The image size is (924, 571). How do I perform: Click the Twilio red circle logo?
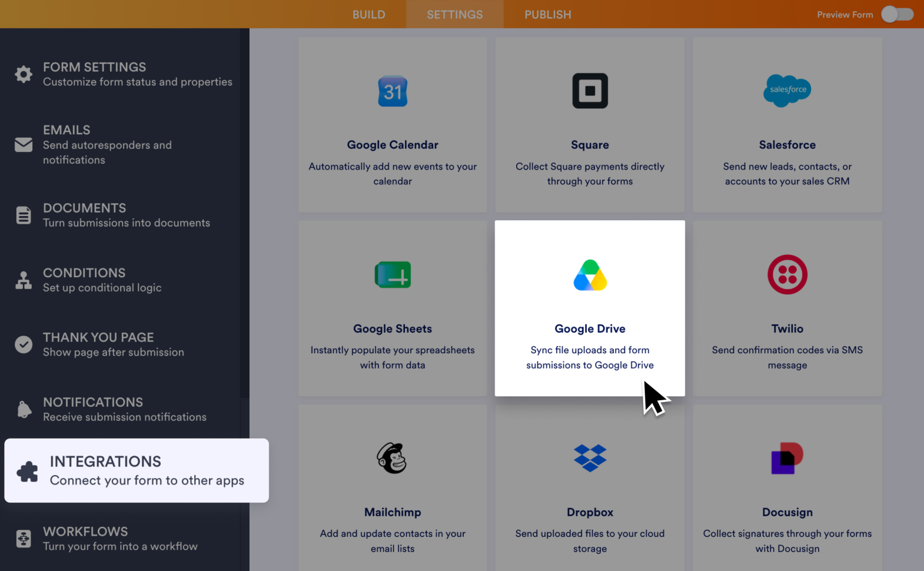point(787,274)
